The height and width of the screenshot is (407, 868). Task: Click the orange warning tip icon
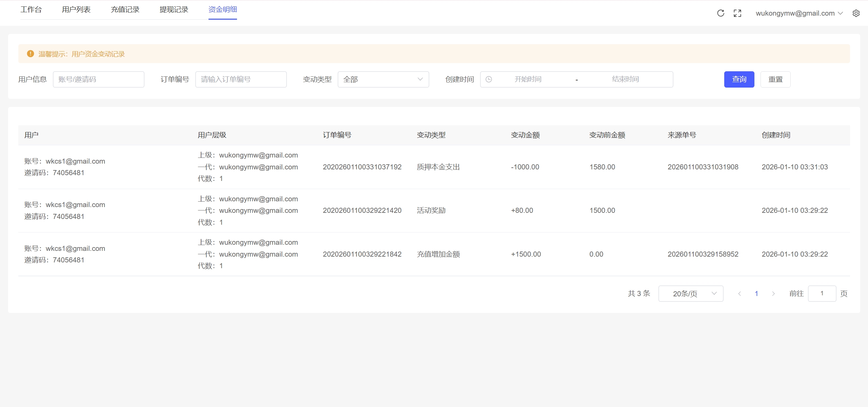(31, 54)
